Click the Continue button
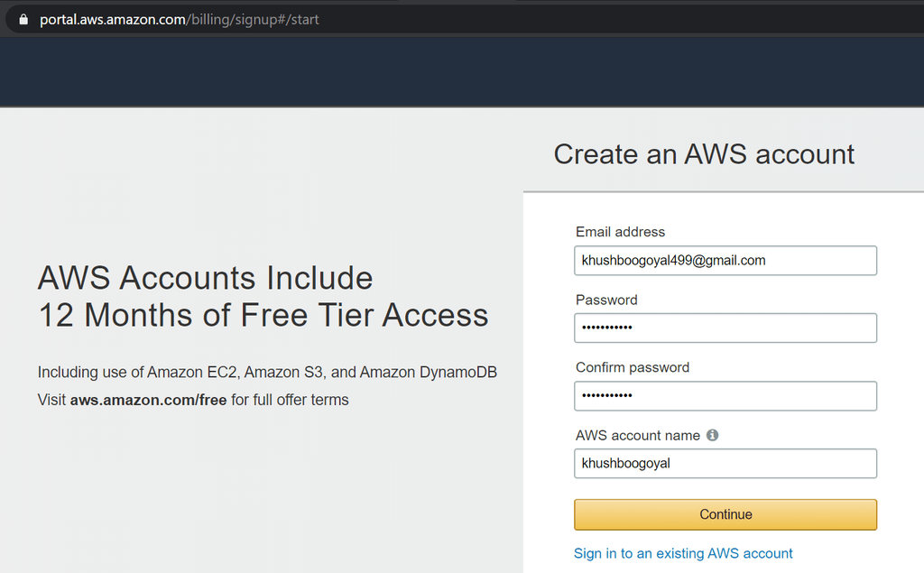 coord(725,514)
